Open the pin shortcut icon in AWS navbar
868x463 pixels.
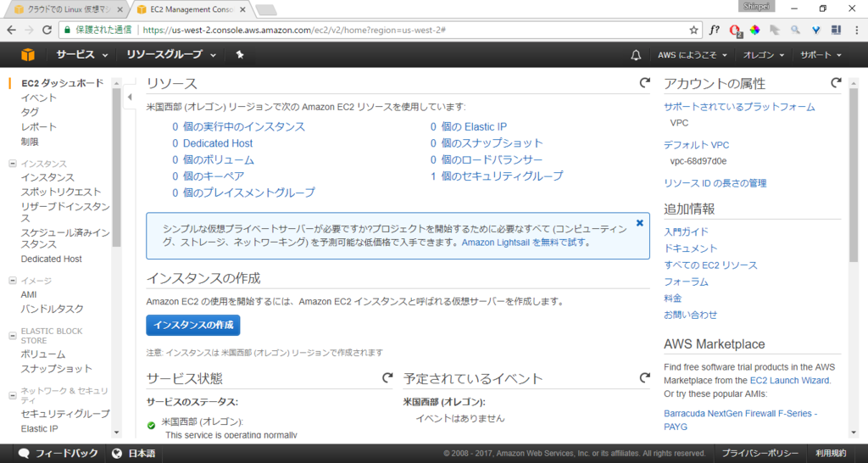coord(240,54)
